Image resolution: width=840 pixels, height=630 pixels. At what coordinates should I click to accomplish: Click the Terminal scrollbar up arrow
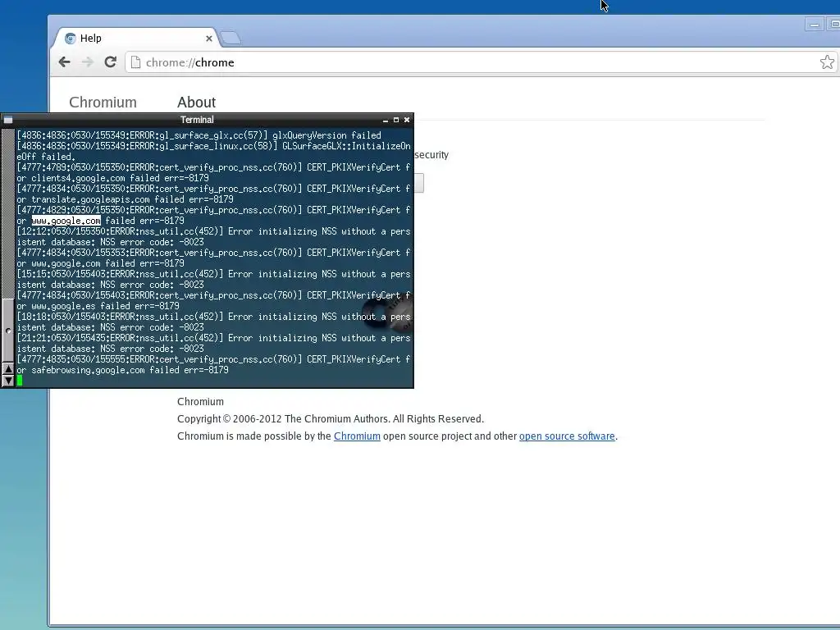click(x=8, y=369)
